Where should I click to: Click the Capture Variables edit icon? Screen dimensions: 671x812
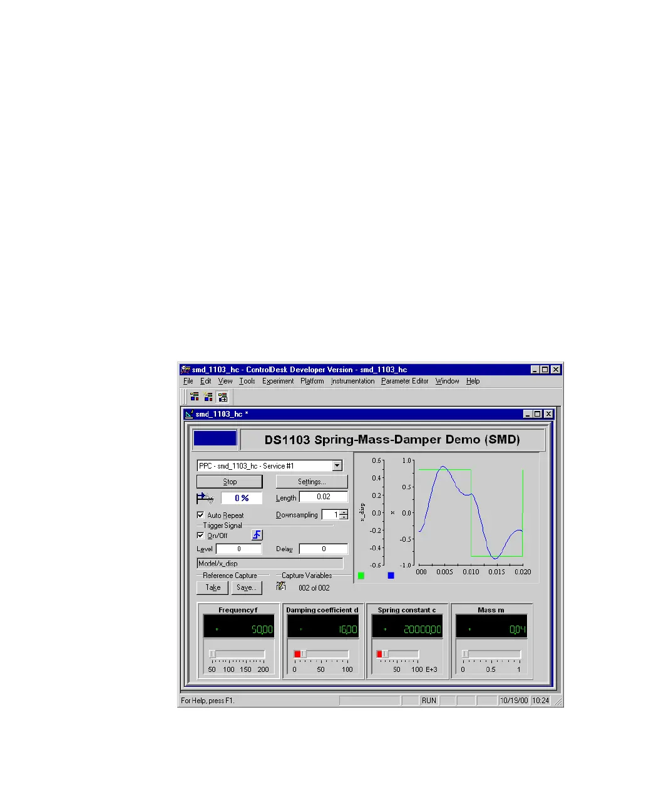[x=281, y=587]
